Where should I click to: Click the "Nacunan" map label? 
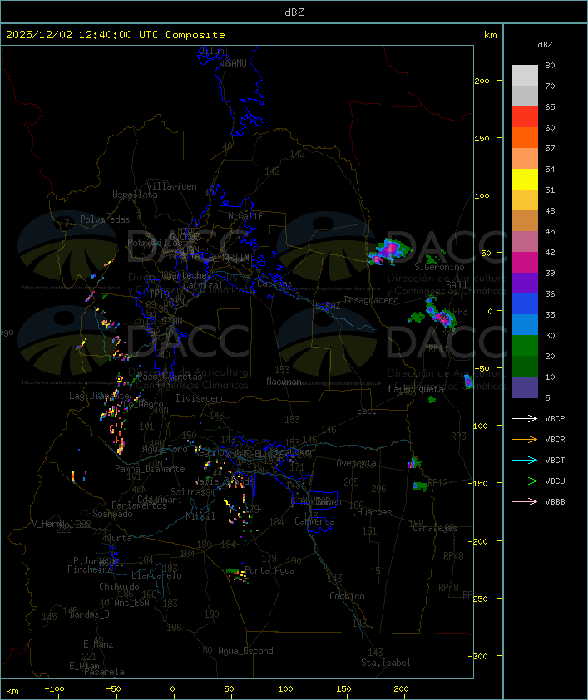(x=284, y=382)
